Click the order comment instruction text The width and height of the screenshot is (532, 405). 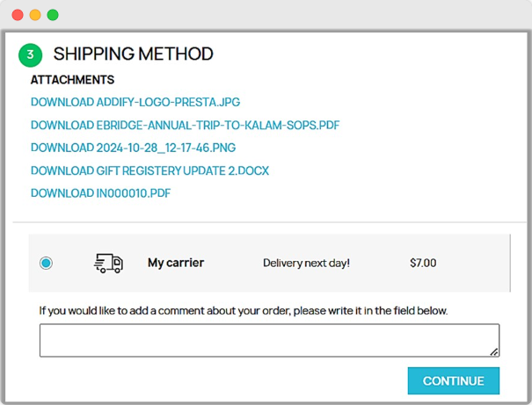[x=244, y=310]
